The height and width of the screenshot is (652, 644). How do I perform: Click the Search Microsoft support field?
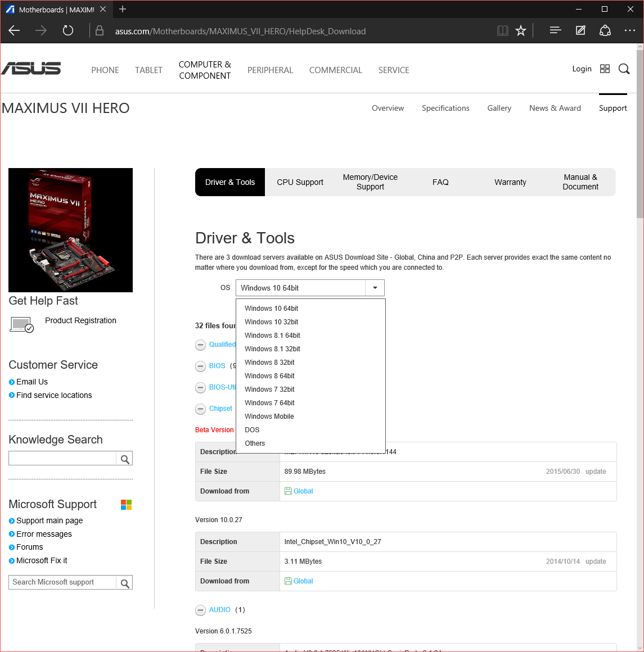[x=62, y=582]
